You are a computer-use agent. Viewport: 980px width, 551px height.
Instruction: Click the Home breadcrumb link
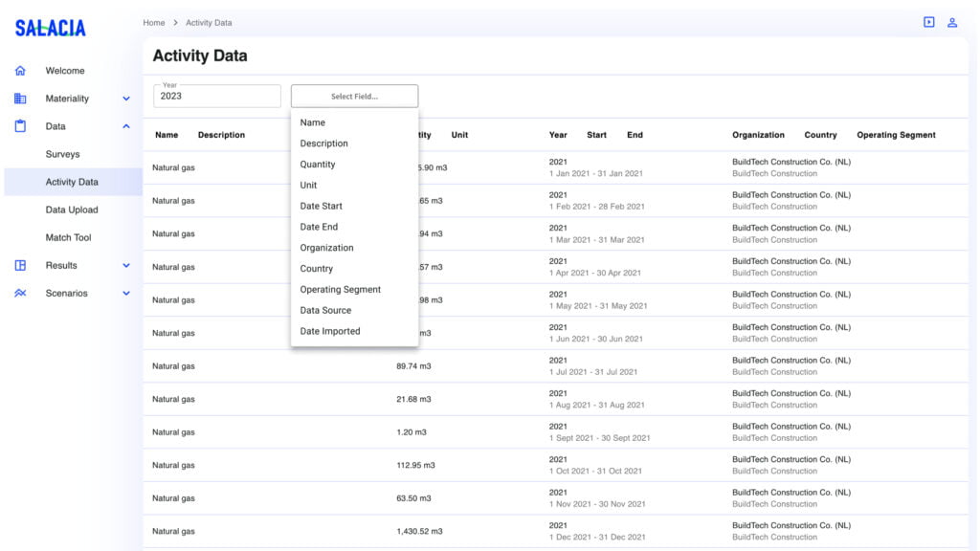click(x=154, y=23)
